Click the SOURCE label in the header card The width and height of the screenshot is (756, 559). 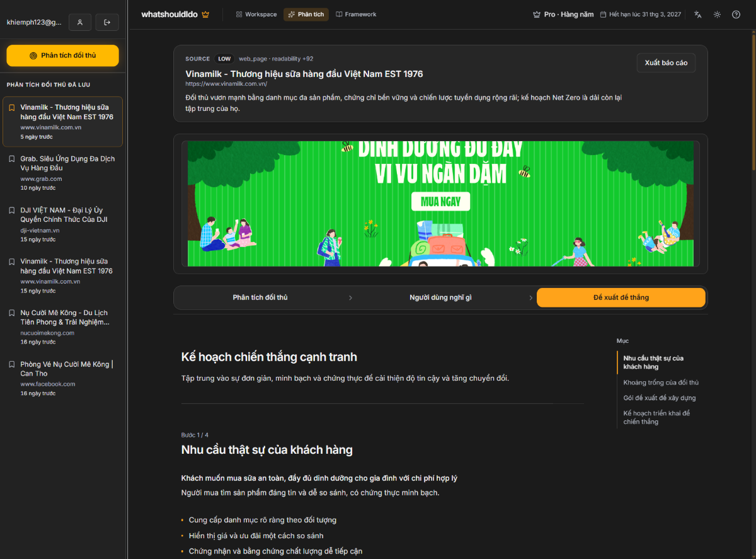click(x=198, y=59)
